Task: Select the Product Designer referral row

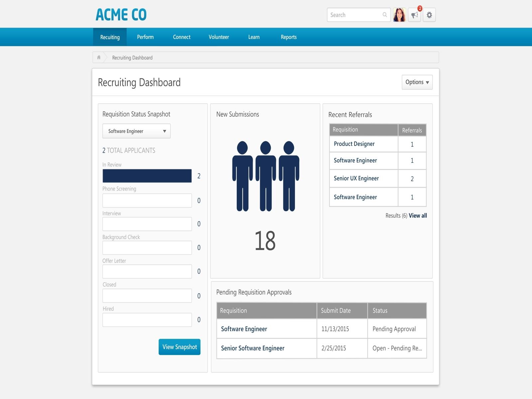Action: (354, 144)
